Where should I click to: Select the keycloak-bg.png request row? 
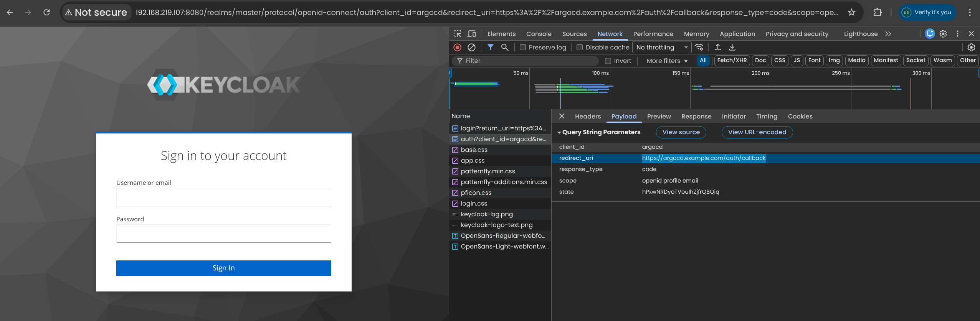500,214
